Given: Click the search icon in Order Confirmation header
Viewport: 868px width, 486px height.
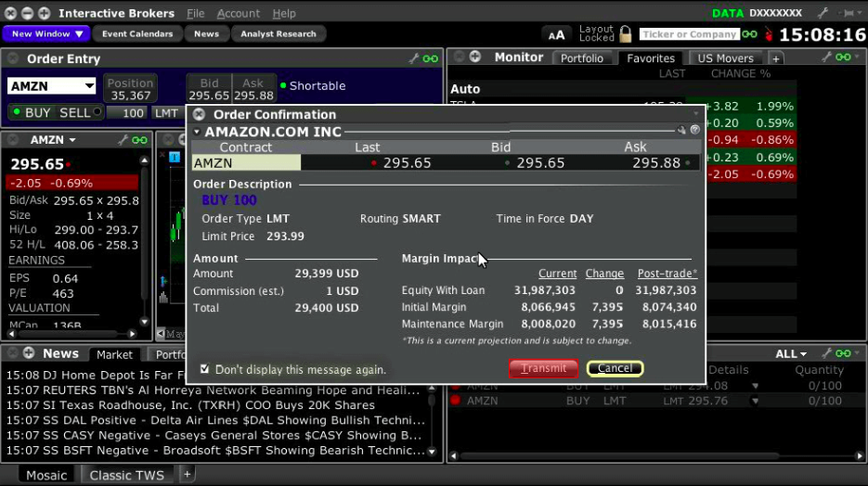Looking at the screenshot, I should pos(681,130).
